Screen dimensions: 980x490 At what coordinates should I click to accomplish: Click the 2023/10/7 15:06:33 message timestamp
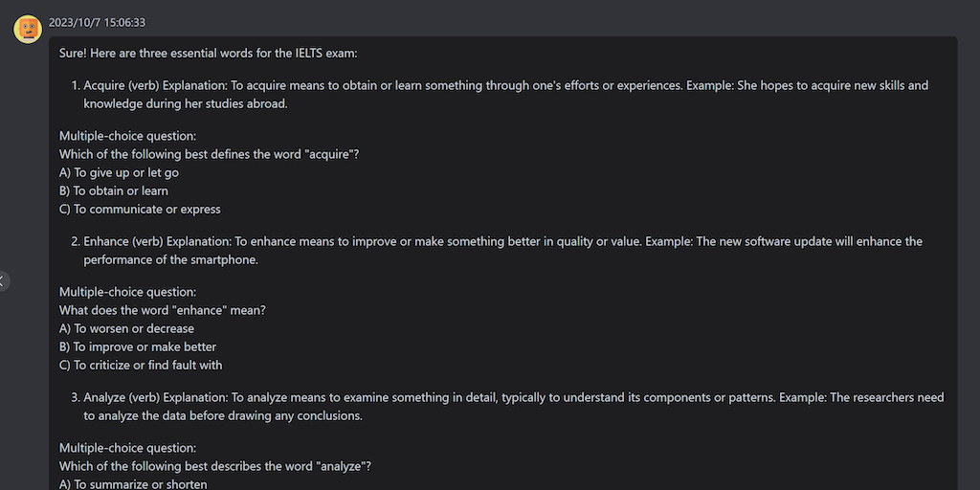coord(97,22)
